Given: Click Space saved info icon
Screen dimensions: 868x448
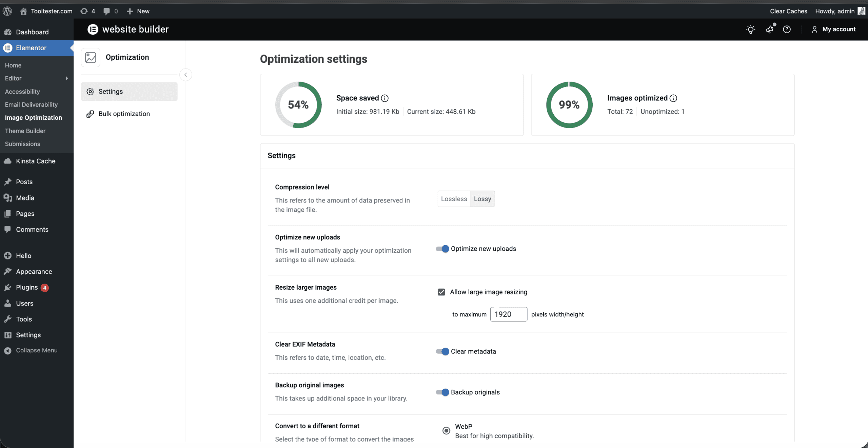Looking at the screenshot, I should pos(384,98).
